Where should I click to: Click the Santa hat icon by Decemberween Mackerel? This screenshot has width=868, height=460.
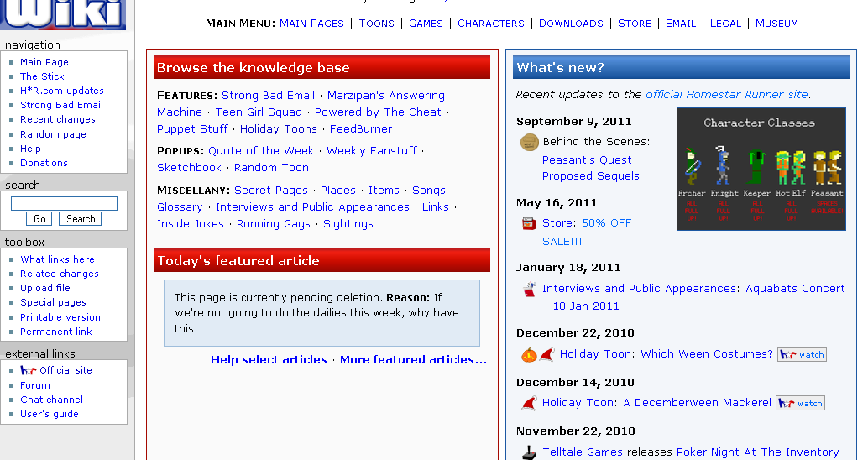click(529, 403)
